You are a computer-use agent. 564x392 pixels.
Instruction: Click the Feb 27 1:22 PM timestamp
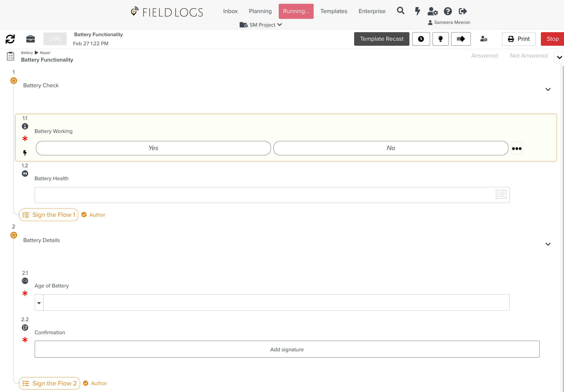pos(91,43)
